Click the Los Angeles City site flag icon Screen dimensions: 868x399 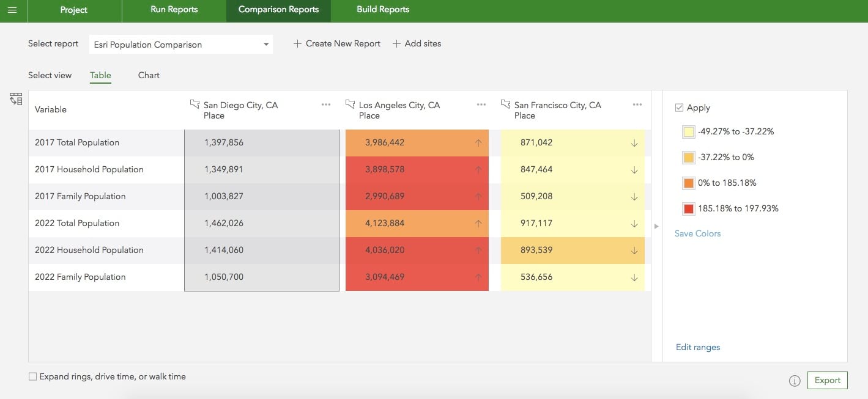[x=351, y=104]
